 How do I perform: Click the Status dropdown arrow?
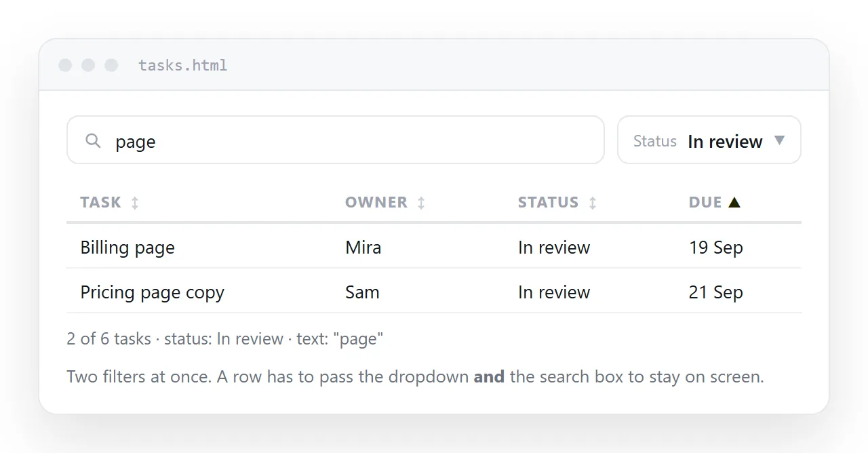coord(779,140)
